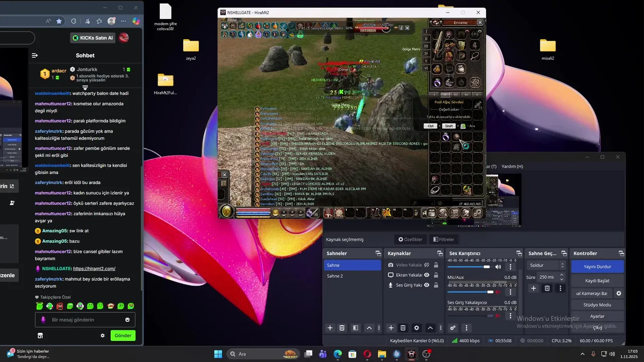This screenshot has height=362, width=644.
Task: Remove selected source in Kaynaklar panel
Action: [x=403, y=328]
